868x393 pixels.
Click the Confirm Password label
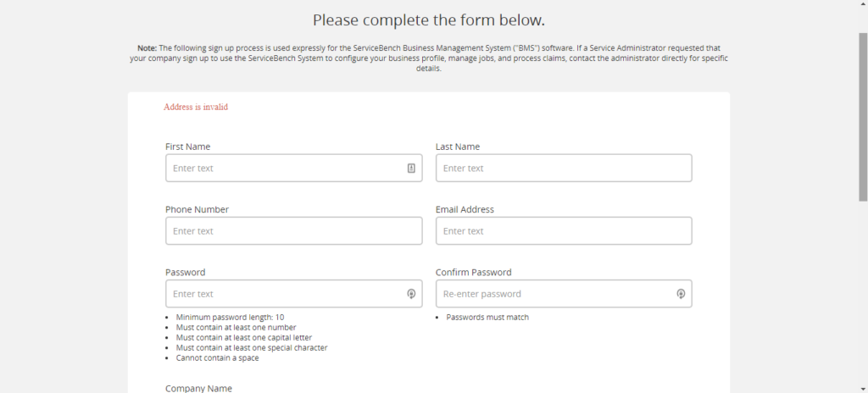click(x=473, y=273)
